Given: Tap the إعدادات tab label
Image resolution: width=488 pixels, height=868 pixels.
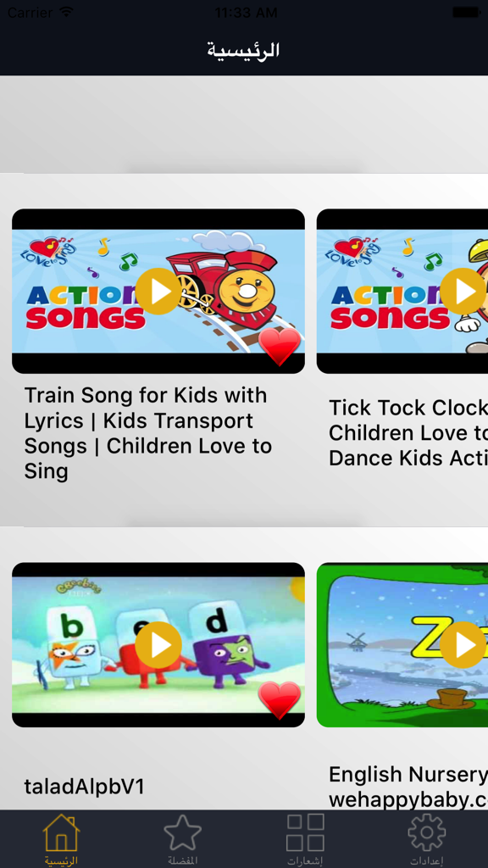Looking at the screenshot, I should click(x=427, y=861).
